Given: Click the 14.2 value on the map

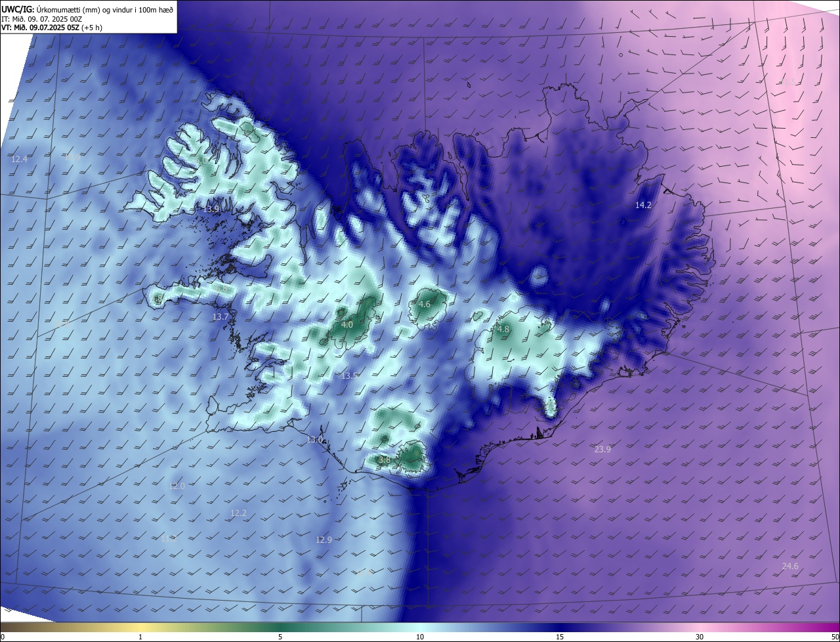Looking at the screenshot, I should click(643, 205).
